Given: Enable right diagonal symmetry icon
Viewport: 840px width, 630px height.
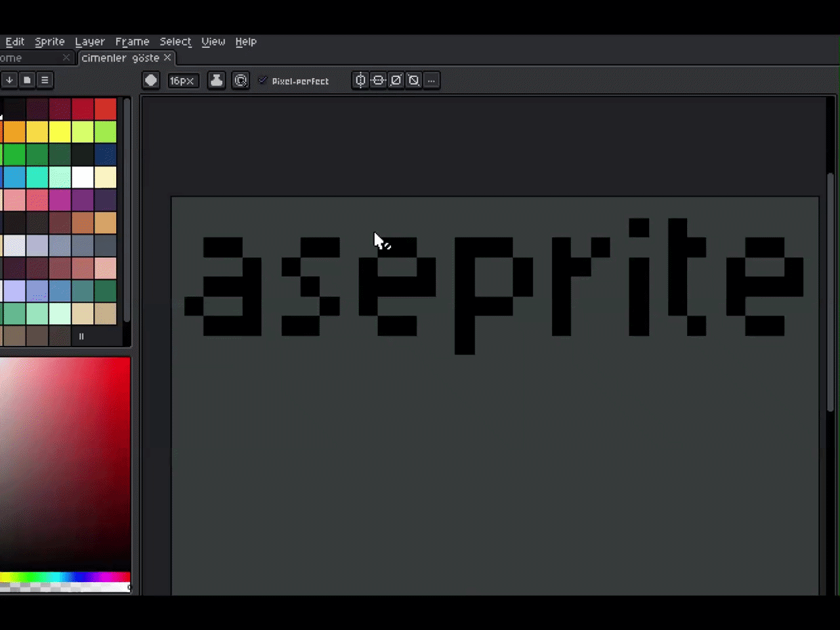Looking at the screenshot, I should point(396,80).
